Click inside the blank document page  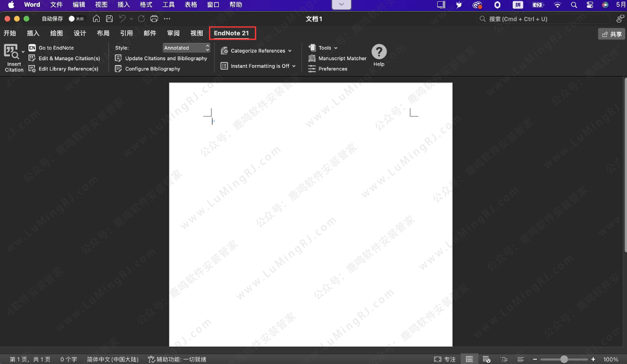pos(311,214)
